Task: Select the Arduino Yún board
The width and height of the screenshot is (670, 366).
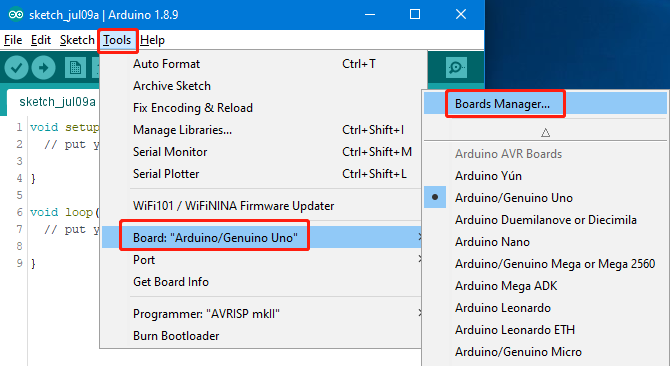Action: [x=545, y=176]
